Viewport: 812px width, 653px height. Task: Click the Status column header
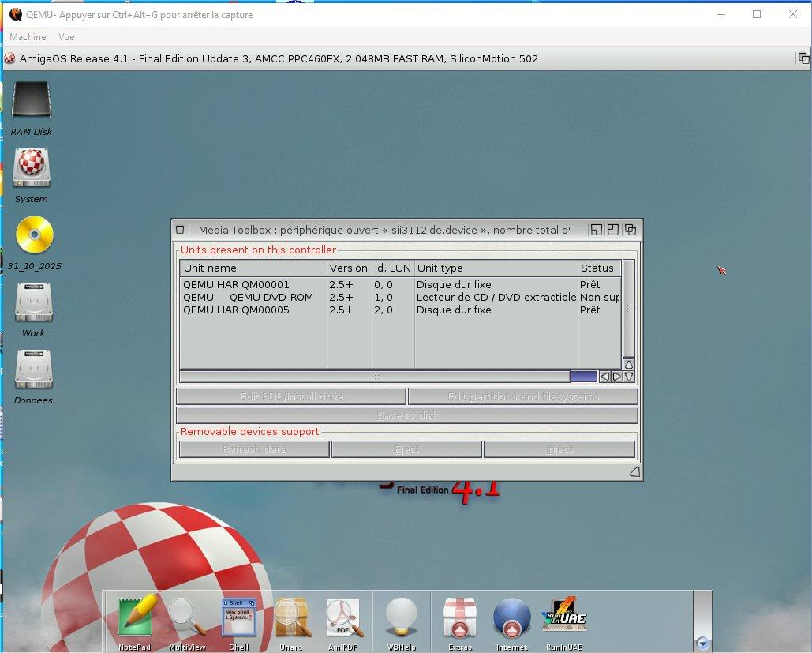coord(597,268)
